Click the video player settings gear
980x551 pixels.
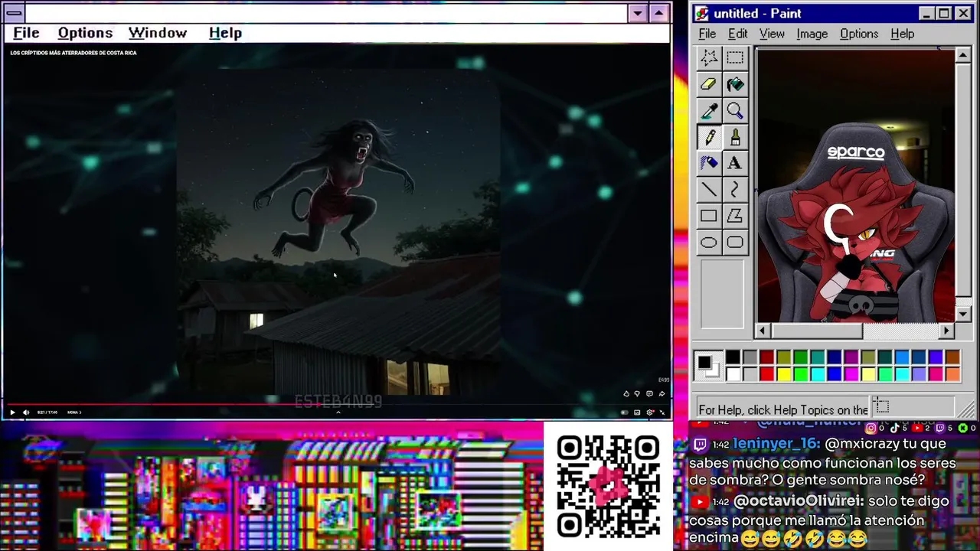650,412
